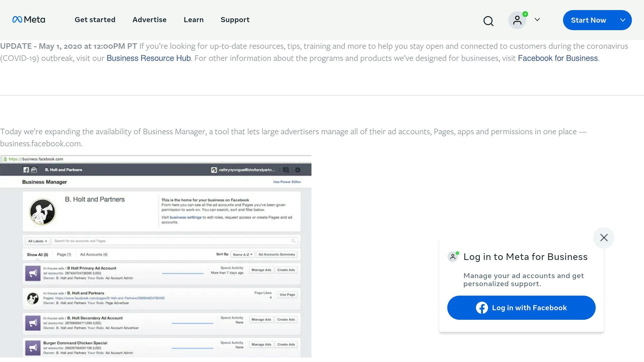Viewport: 644px width, 362px height.
Task: Click the Business Manager heading in screenshot
Action: pyautogui.click(x=45, y=182)
